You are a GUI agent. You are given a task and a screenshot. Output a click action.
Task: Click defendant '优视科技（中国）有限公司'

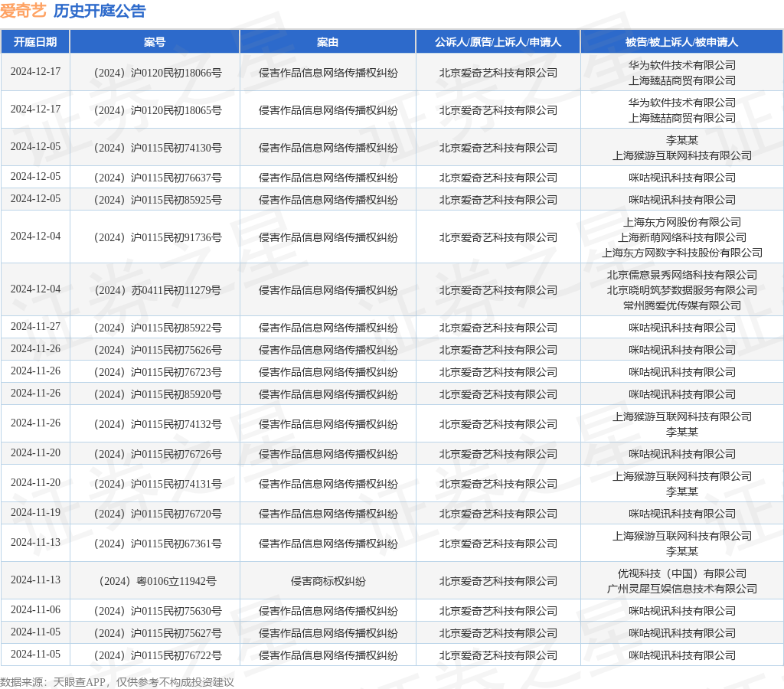click(682, 573)
